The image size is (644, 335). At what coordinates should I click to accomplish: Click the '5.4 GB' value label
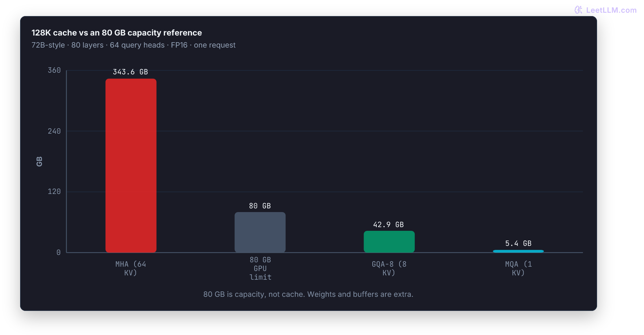click(x=518, y=244)
